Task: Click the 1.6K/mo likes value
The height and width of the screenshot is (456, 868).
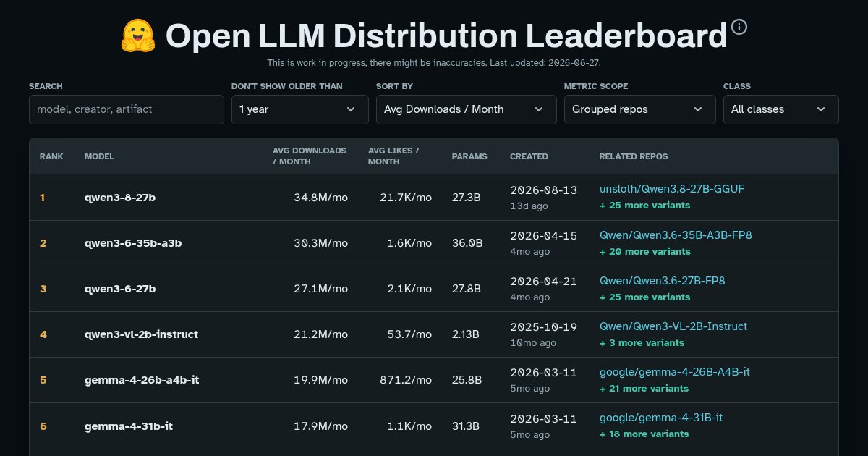Action: [x=409, y=243]
